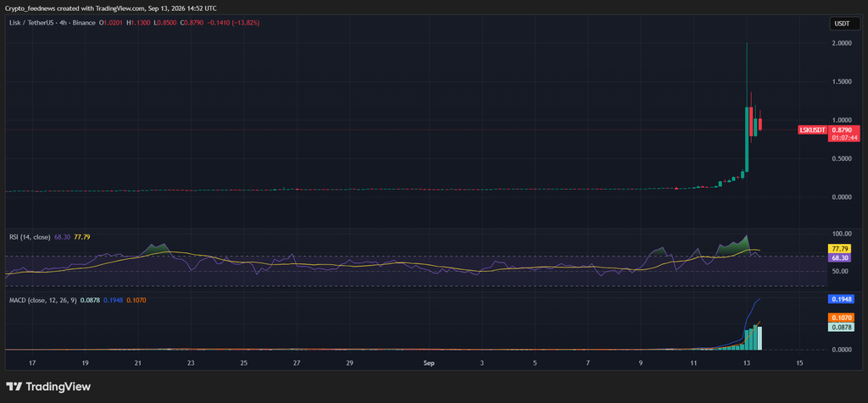Click the Crypto_feednews attribution header text

(x=111, y=8)
